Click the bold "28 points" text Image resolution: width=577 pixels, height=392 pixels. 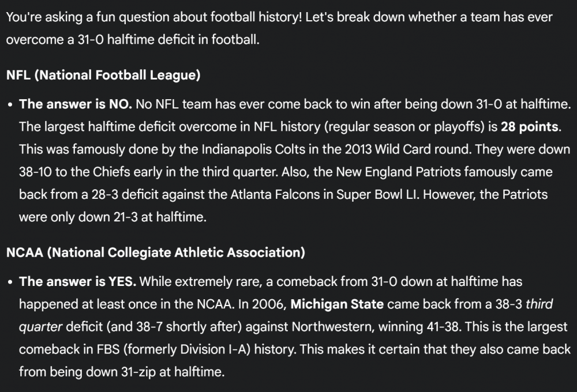pyautogui.click(x=529, y=126)
